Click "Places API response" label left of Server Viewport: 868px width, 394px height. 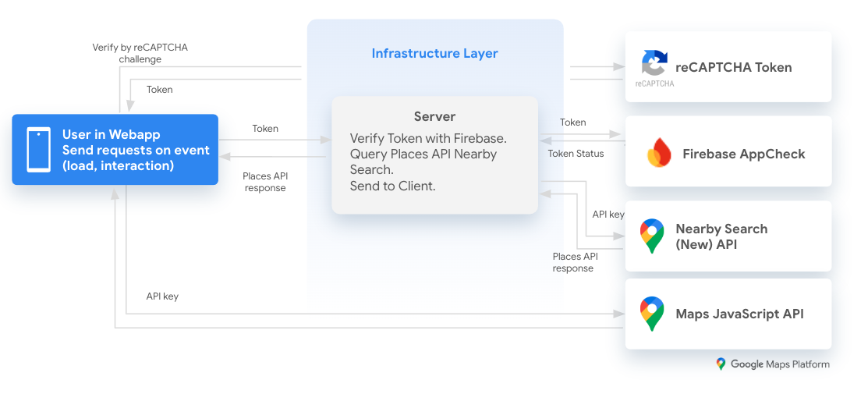coord(264,182)
